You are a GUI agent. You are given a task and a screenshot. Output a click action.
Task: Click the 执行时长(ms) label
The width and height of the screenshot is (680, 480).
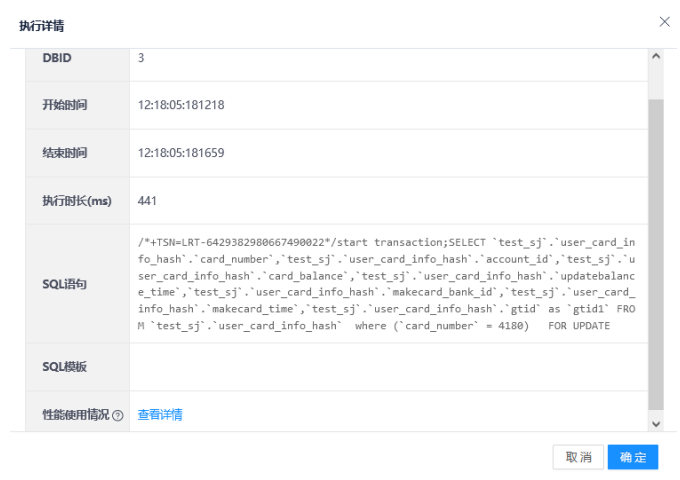point(76,201)
